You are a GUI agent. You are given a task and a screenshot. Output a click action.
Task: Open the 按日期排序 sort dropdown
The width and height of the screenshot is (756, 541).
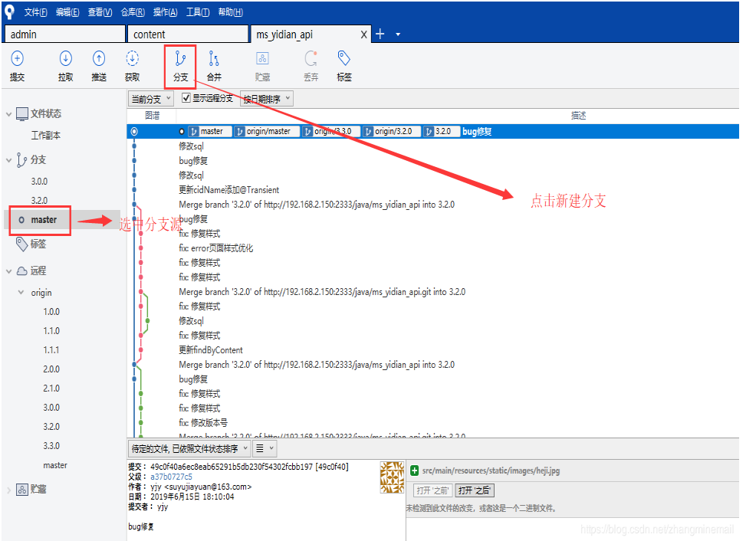(267, 99)
